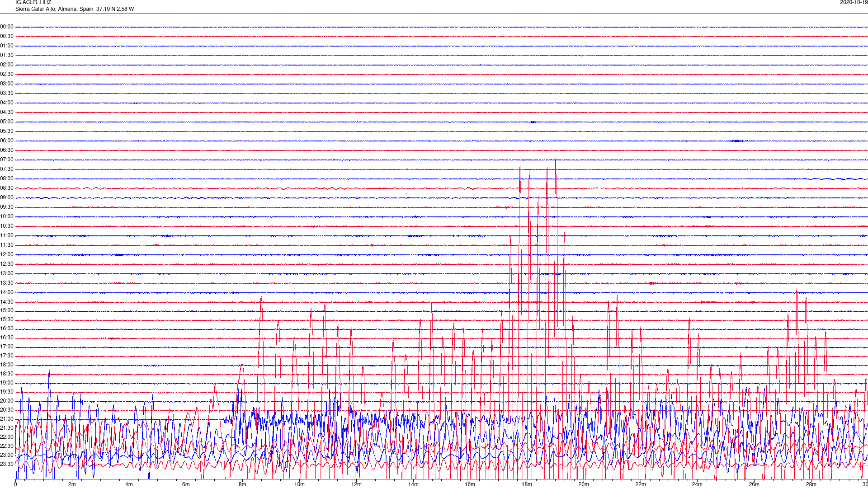Click the 14m tick on time axis
Viewport: 868px width, 488px height.
click(413, 484)
